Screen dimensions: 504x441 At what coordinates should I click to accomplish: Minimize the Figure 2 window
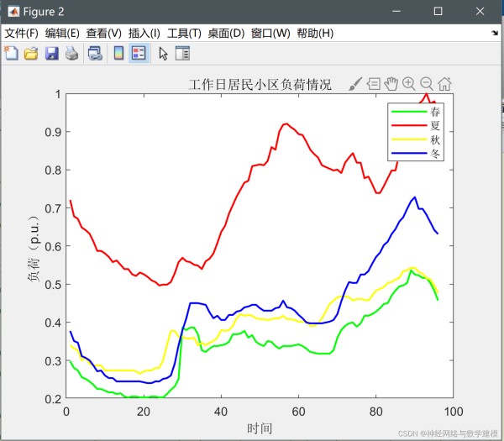[x=396, y=11]
